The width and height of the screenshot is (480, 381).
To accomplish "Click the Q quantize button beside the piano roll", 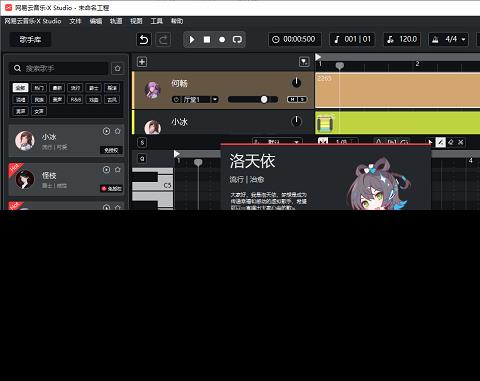I will 142,159.
